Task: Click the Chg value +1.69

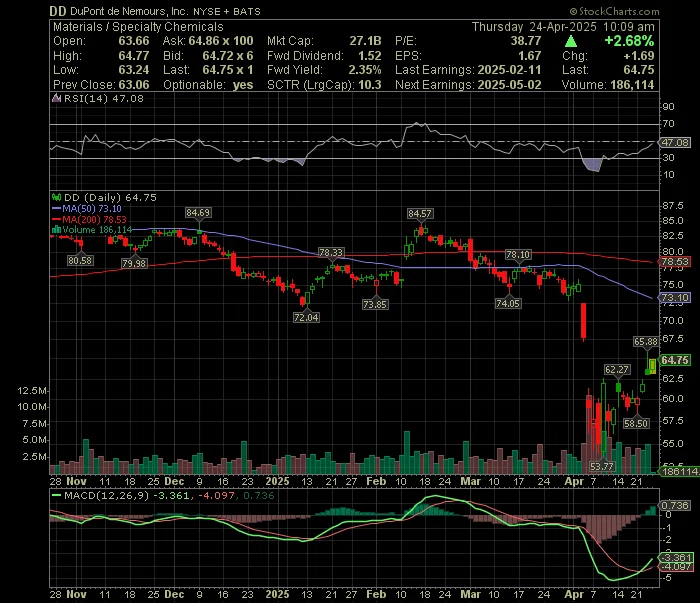Action: coord(639,56)
